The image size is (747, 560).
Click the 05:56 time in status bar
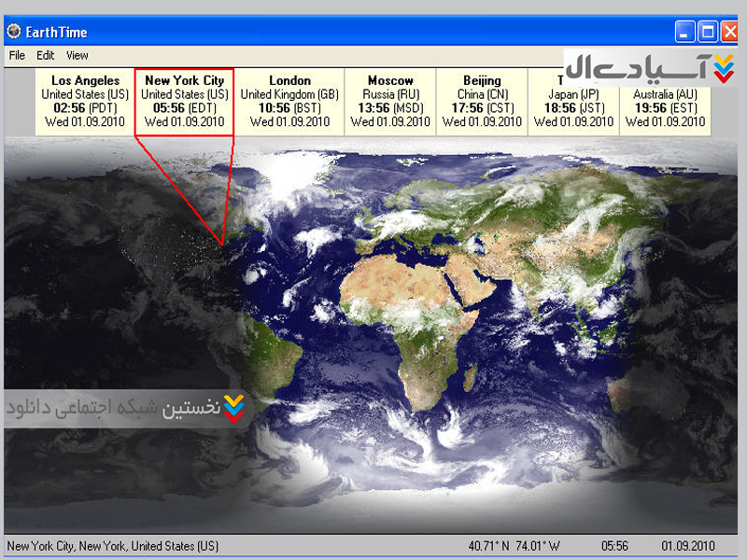pos(614,546)
